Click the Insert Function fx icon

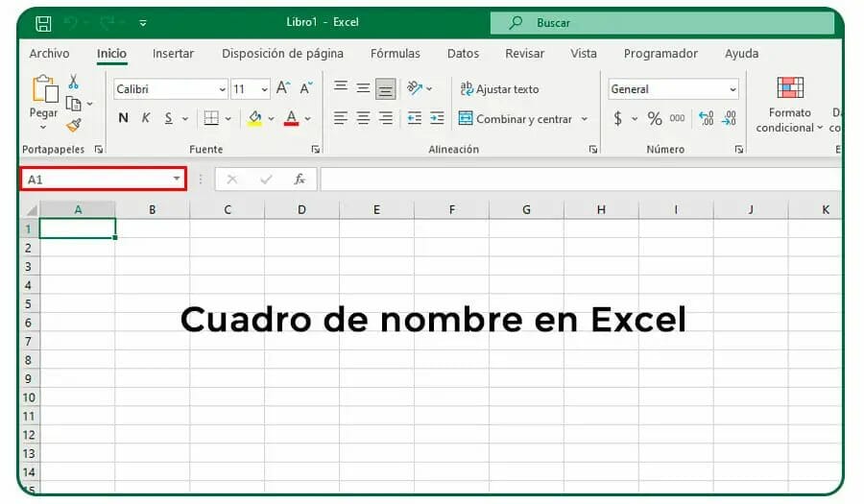coord(300,180)
